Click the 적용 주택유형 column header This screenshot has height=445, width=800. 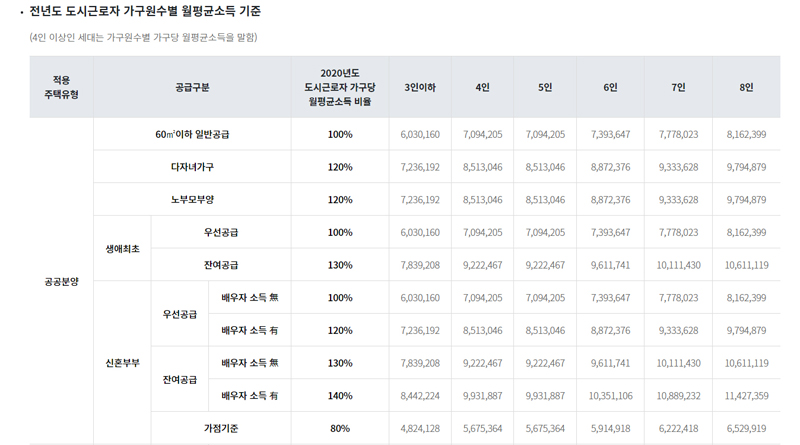tap(61, 87)
